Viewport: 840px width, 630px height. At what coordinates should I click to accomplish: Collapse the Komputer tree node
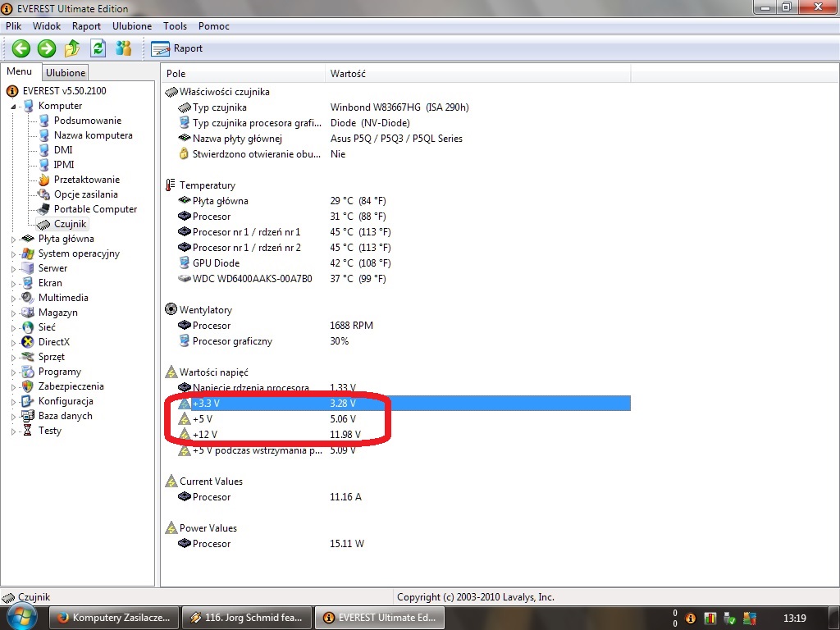pyautogui.click(x=13, y=107)
